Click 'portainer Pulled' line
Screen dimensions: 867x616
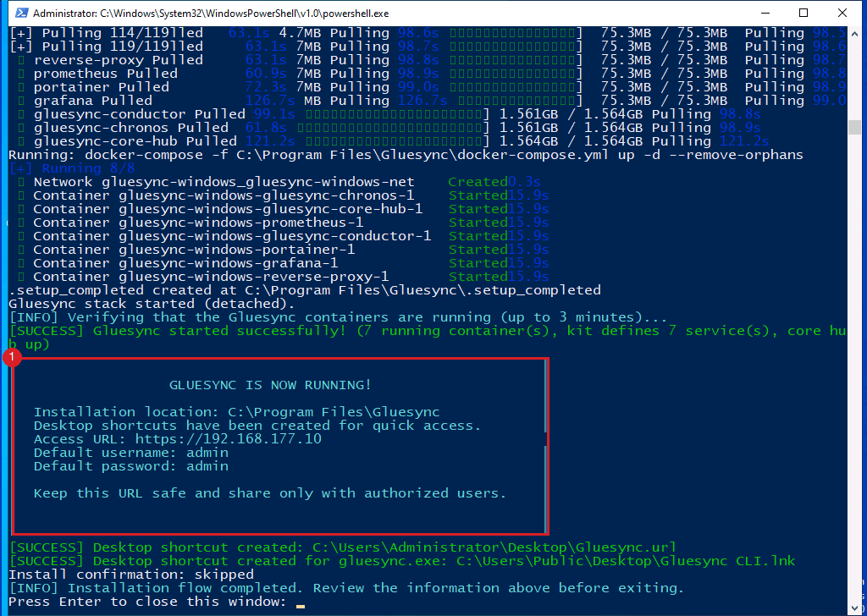point(432,87)
